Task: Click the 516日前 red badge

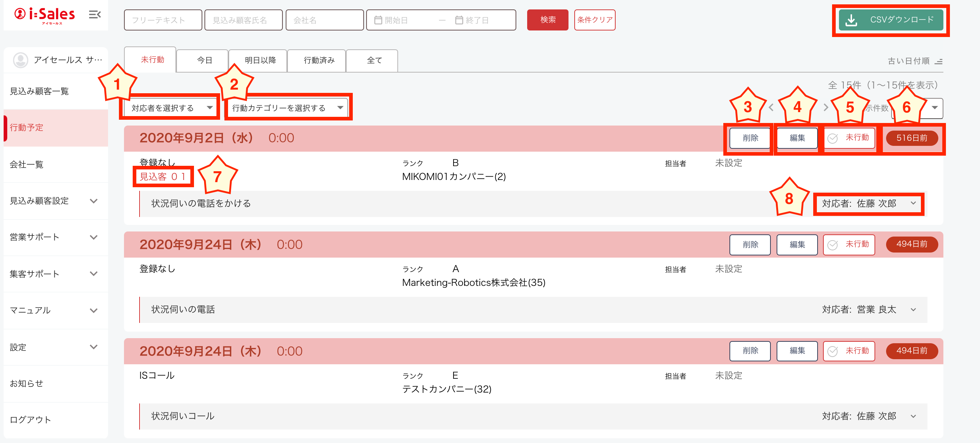Action: (x=911, y=138)
